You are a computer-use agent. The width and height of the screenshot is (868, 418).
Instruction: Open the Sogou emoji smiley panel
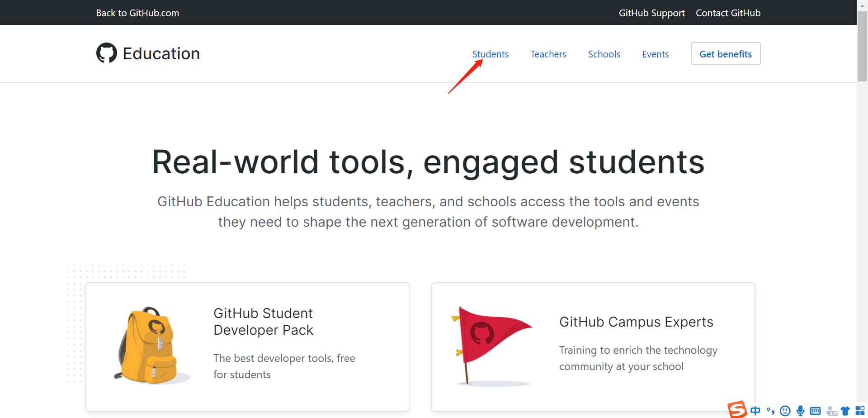coord(785,411)
